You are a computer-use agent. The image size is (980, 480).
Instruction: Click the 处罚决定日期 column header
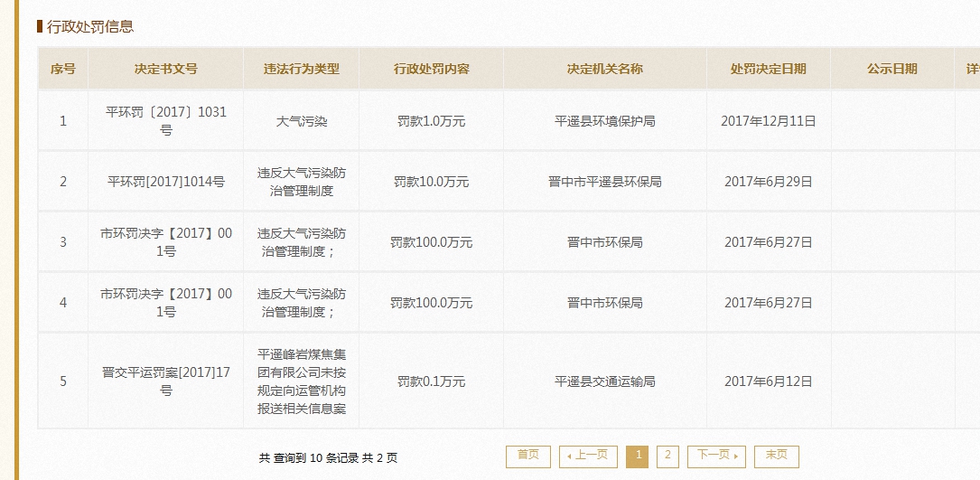768,69
